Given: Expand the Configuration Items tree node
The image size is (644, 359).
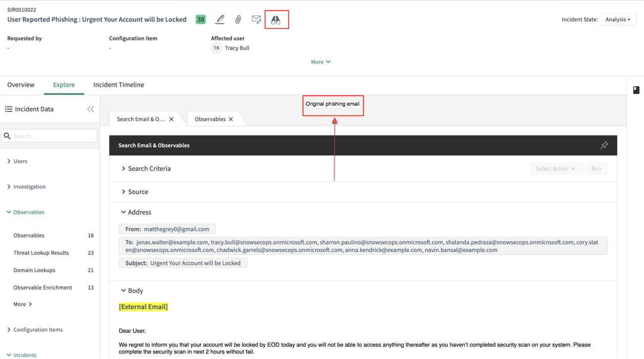Looking at the screenshot, I should [x=34, y=329].
